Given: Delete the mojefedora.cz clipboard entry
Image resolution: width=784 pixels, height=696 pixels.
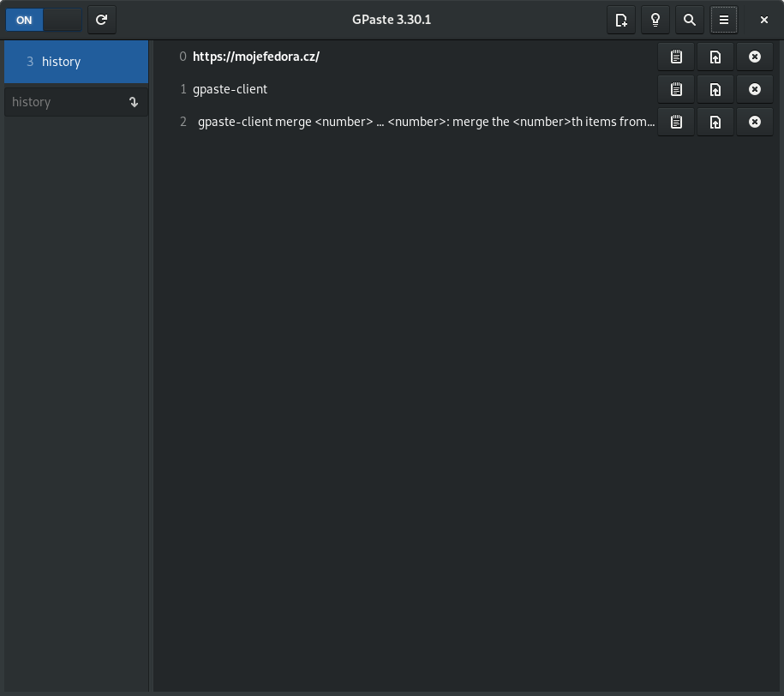Looking at the screenshot, I should tap(755, 57).
